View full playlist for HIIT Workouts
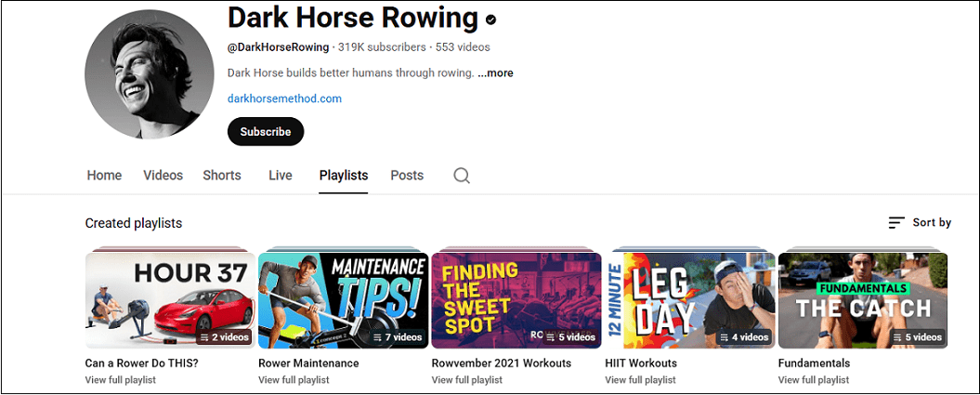 [x=641, y=379]
